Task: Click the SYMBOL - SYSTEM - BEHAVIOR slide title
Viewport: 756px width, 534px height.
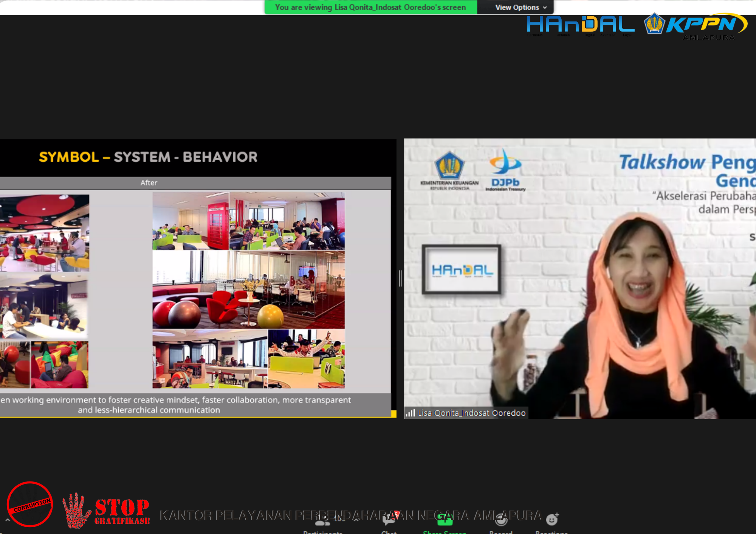Action: pos(148,157)
